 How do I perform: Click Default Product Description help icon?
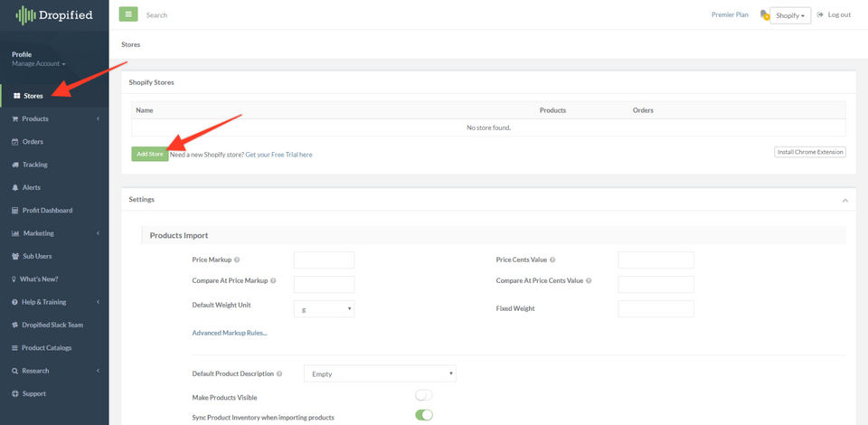(279, 374)
